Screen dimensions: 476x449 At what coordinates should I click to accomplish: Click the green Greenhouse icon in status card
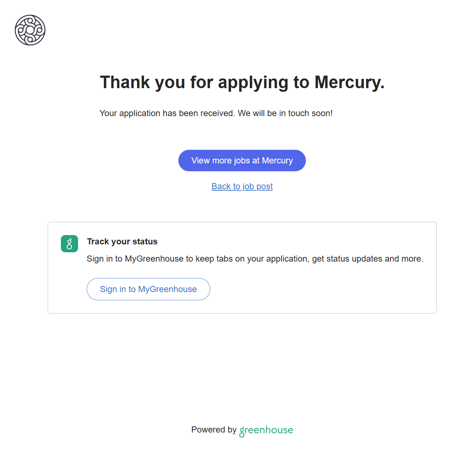pos(69,244)
